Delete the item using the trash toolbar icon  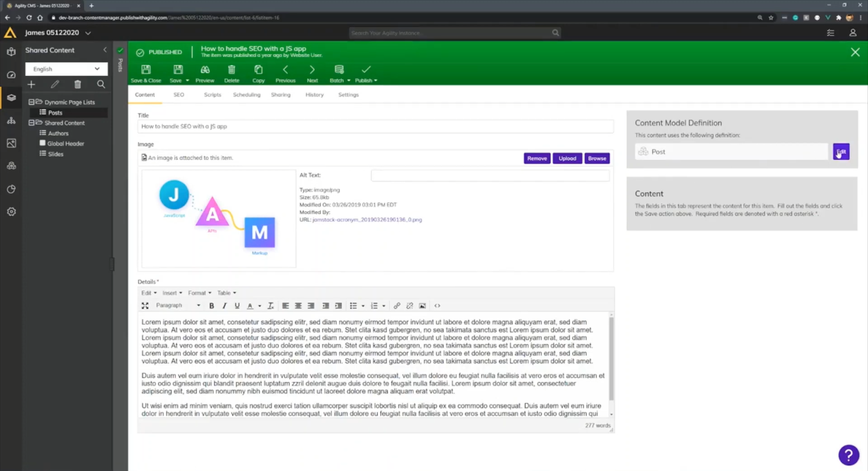[x=232, y=74]
